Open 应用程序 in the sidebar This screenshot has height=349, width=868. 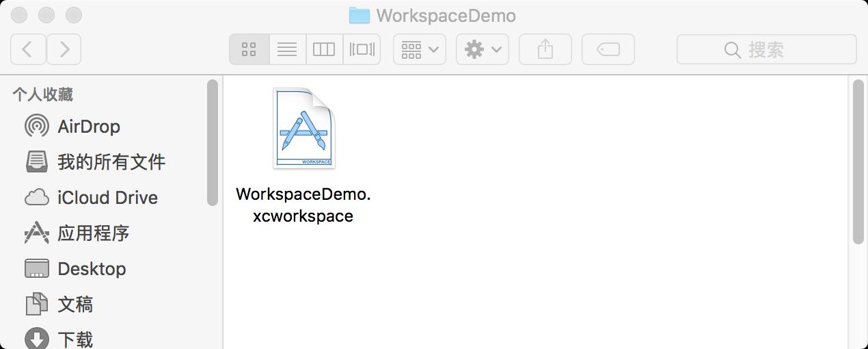[x=77, y=233]
